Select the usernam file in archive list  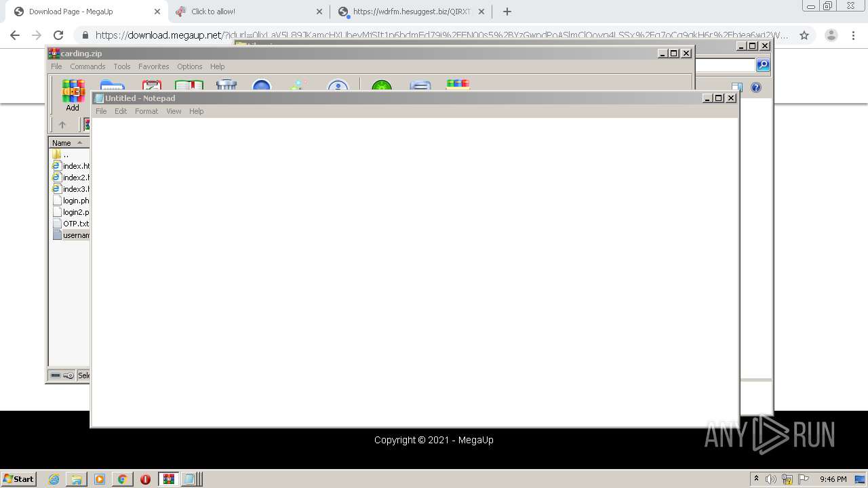click(x=71, y=235)
